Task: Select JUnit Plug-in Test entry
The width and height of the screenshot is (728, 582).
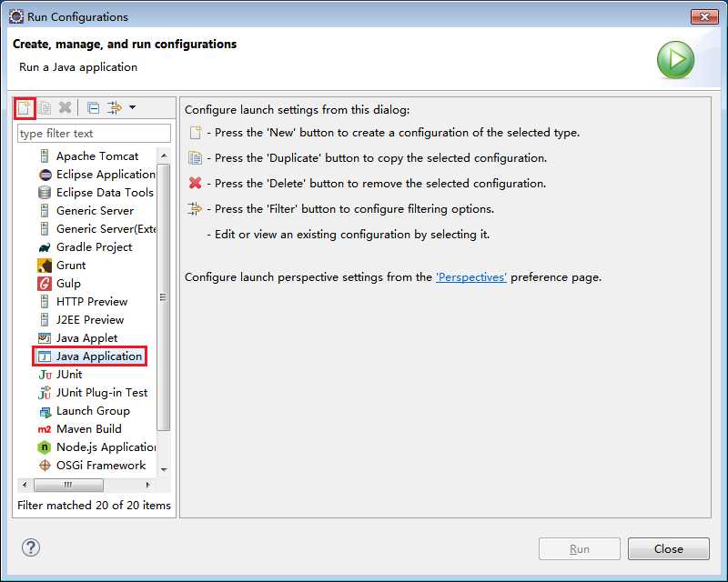Action: pos(102,393)
